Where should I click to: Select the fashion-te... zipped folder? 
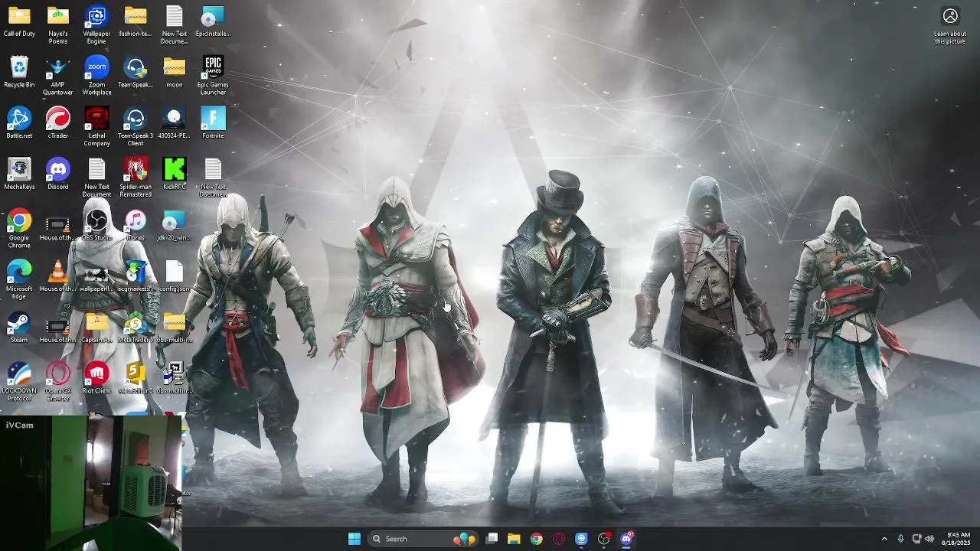(136, 21)
